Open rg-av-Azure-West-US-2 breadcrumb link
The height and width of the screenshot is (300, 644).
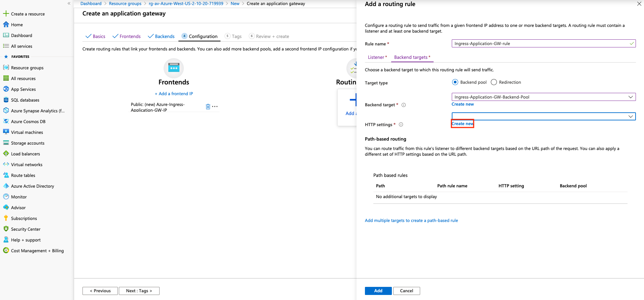[186, 4]
